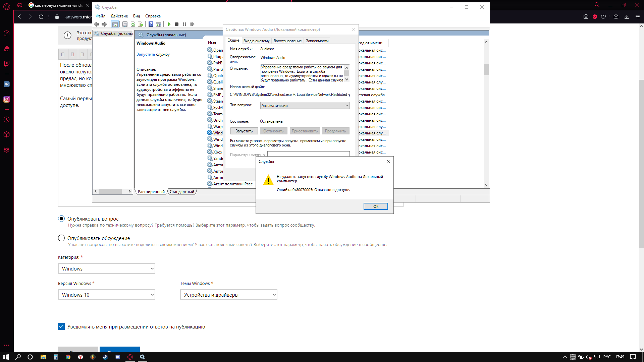Click the Opera snapshot camera icon
The width and height of the screenshot is (644, 362).
(586, 17)
